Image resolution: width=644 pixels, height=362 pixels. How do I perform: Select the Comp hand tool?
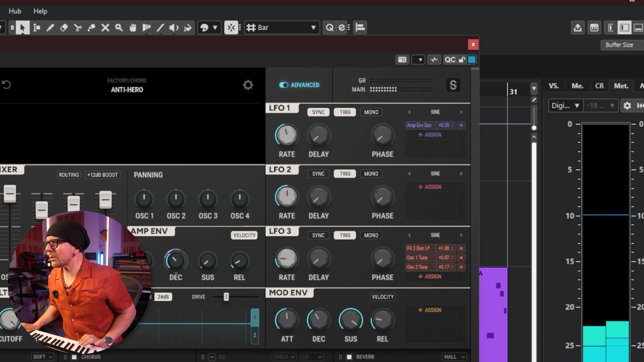point(133,28)
